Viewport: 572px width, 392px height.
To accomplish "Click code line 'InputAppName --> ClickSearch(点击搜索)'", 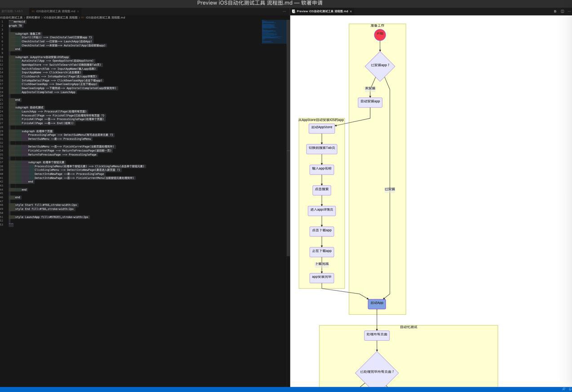I will click(x=52, y=72).
